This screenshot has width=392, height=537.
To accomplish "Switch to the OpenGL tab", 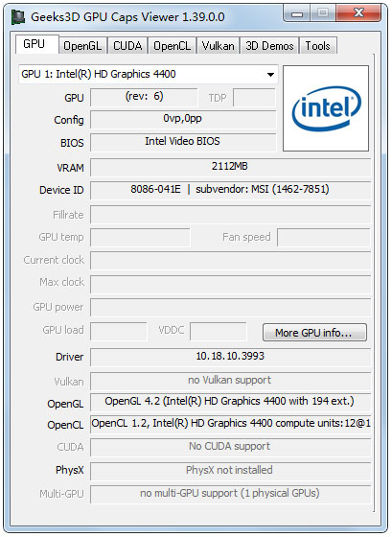I will point(82,46).
